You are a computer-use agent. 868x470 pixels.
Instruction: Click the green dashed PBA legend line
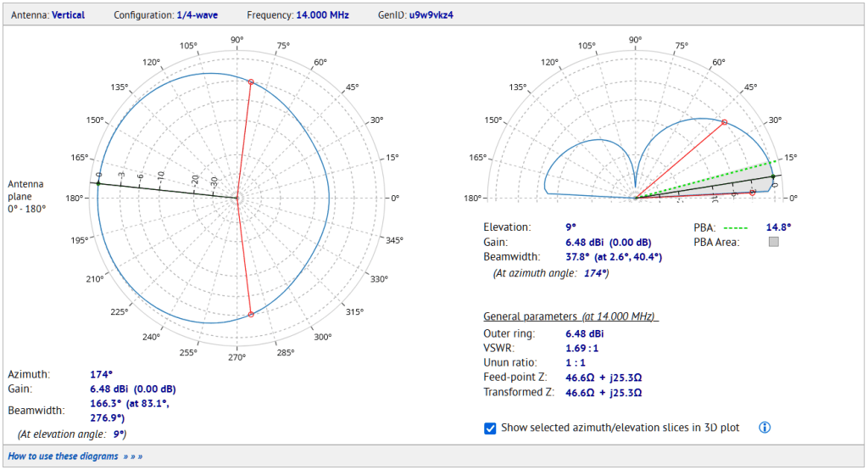[736, 228]
